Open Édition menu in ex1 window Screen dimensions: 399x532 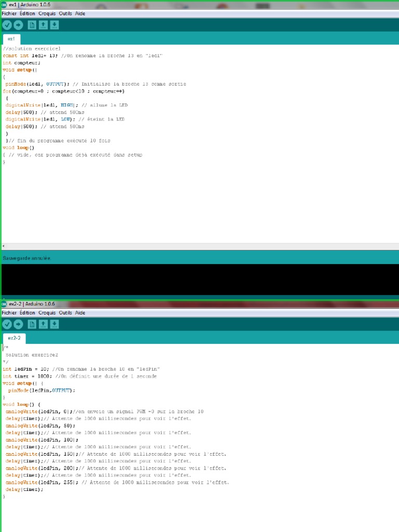pyautogui.click(x=28, y=14)
